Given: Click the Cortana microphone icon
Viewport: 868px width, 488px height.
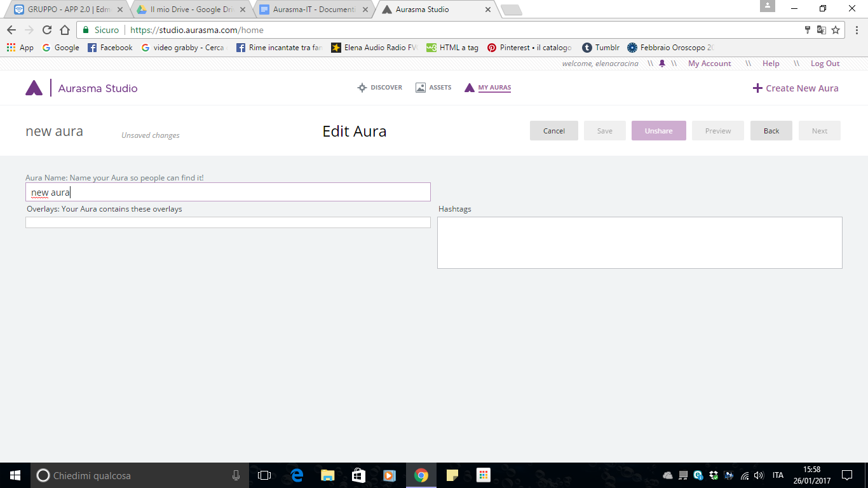Looking at the screenshot, I should coord(236,475).
